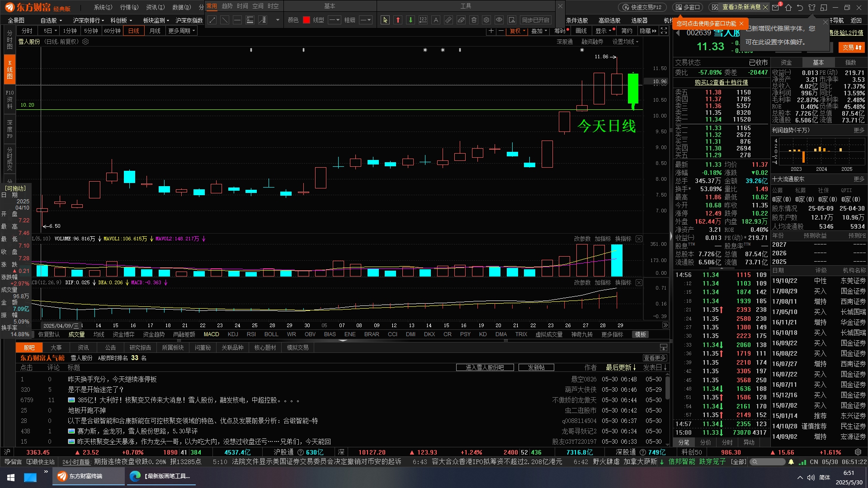Open 复权 adjustment dropdown

(x=518, y=31)
